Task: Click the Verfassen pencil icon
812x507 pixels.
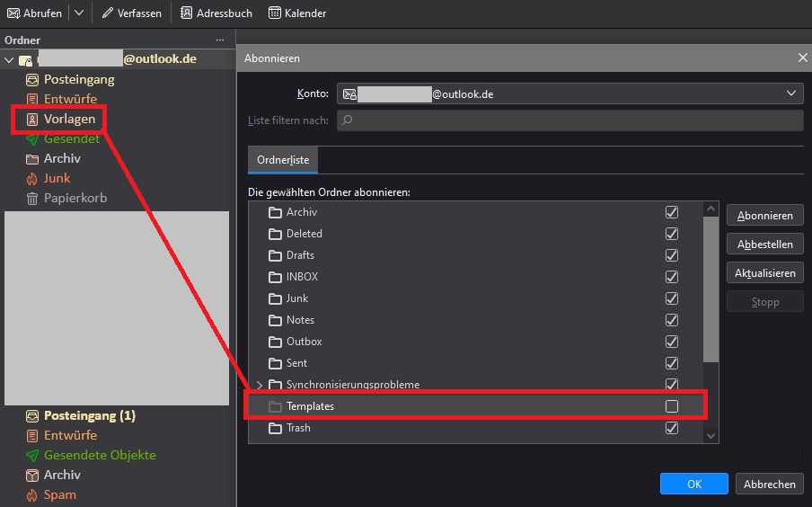Action: (x=107, y=13)
